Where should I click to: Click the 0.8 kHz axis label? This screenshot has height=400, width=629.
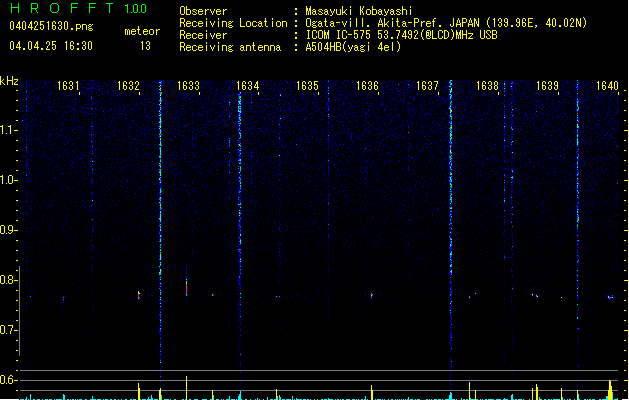[8, 280]
